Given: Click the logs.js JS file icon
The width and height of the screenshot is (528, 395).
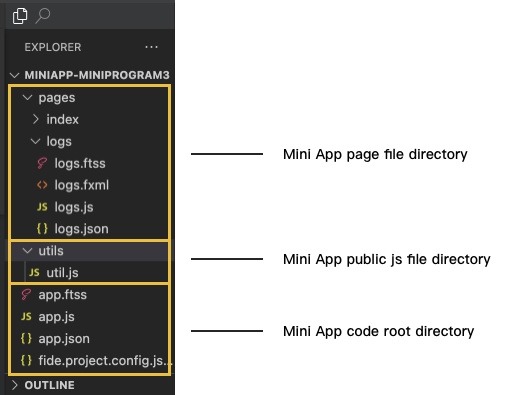Looking at the screenshot, I should coord(42,207).
